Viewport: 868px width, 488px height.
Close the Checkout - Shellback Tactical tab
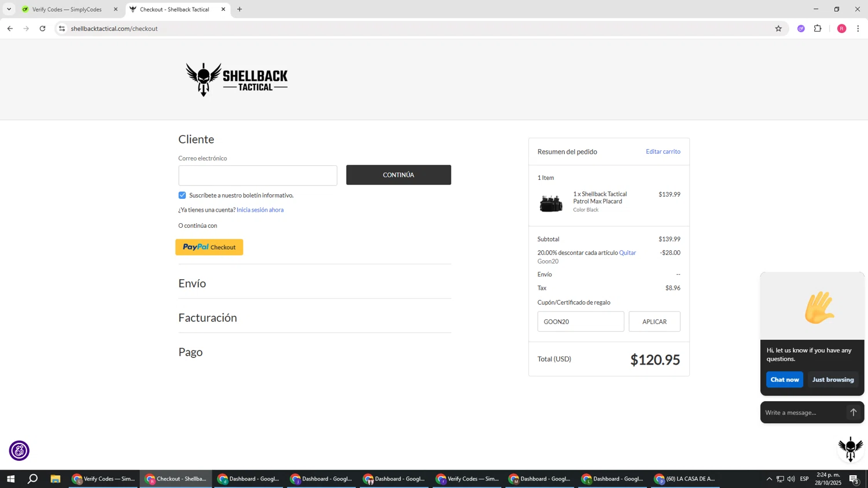[x=223, y=9]
